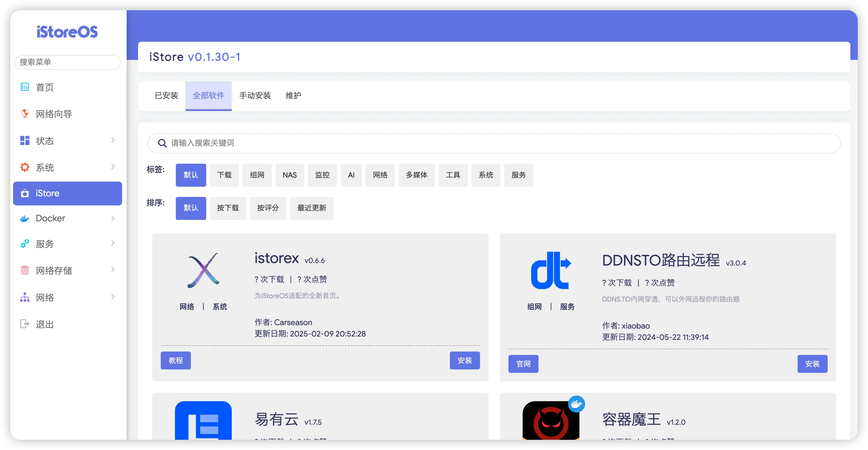
Task: Click the 组网 category link under DDNSTO
Action: pyautogui.click(x=535, y=307)
